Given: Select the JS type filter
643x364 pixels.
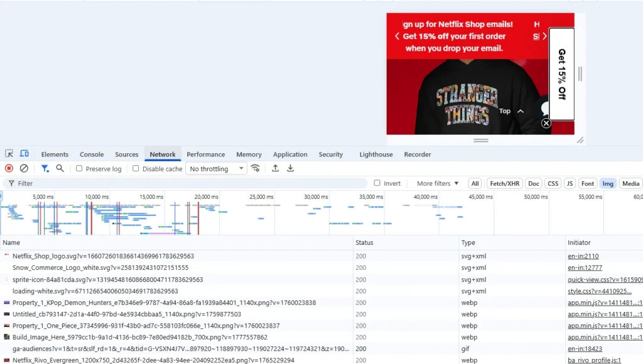Looking at the screenshot, I should pyautogui.click(x=570, y=183).
